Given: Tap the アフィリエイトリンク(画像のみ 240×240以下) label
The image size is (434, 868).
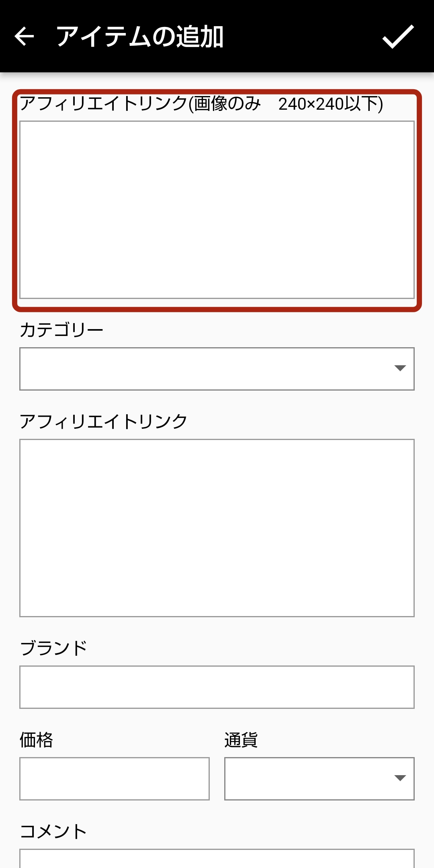Looking at the screenshot, I should point(201,104).
